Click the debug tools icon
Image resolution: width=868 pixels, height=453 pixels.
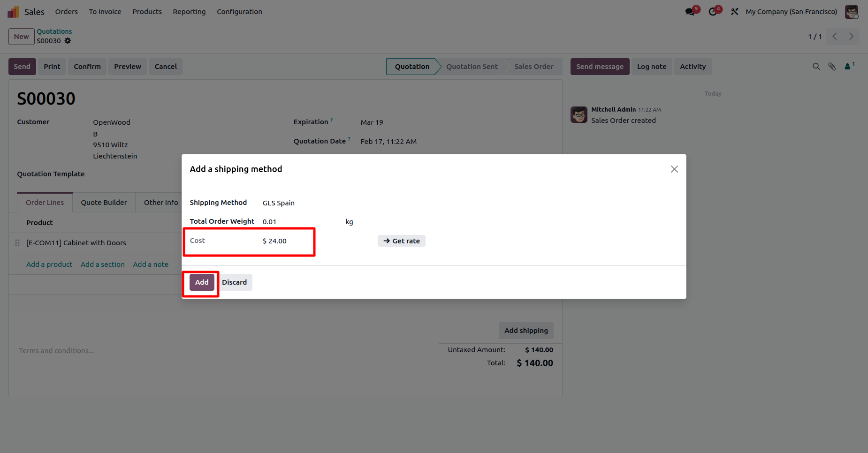pos(735,12)
